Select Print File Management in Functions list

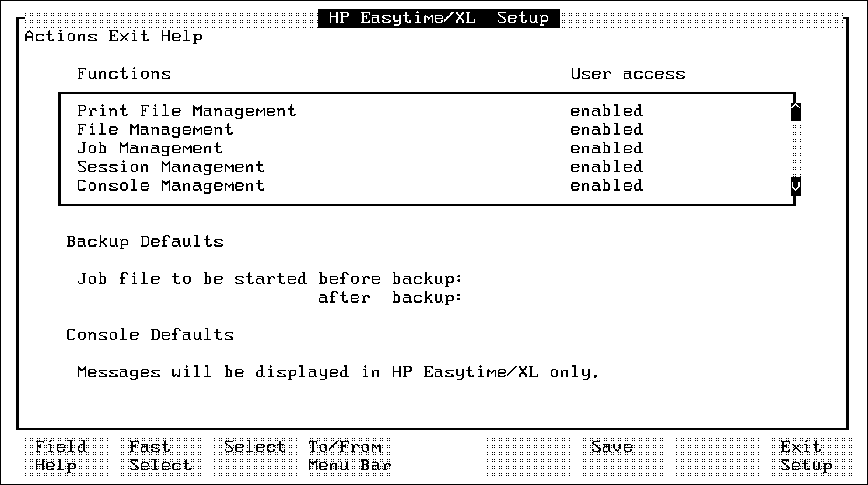coord(186,111)
